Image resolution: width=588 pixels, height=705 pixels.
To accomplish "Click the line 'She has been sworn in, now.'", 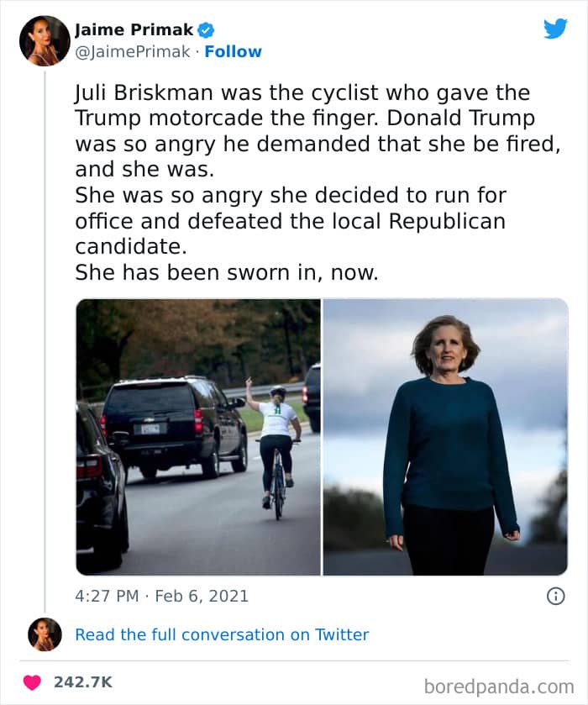I will pyautogui.click(x=227, y=272).
